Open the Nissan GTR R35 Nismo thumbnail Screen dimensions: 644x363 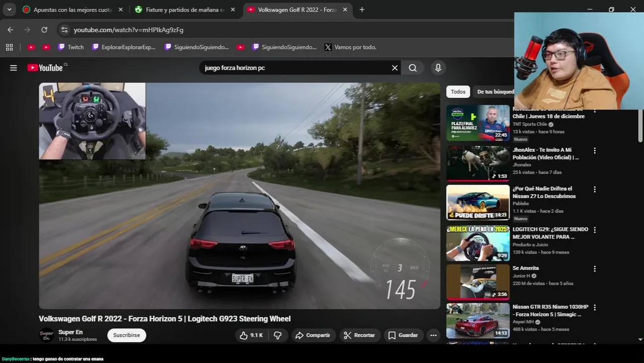point(478,320)
